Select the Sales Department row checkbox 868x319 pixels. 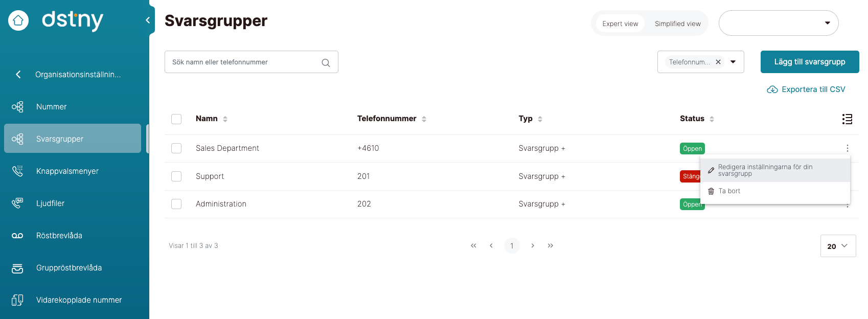(x=176, y=148)
